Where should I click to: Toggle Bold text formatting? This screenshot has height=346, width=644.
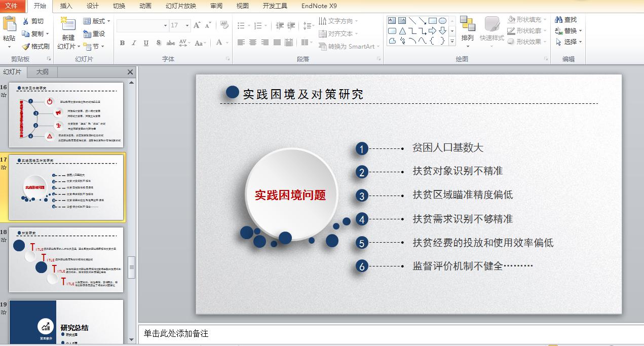click(x=122, y=43)
